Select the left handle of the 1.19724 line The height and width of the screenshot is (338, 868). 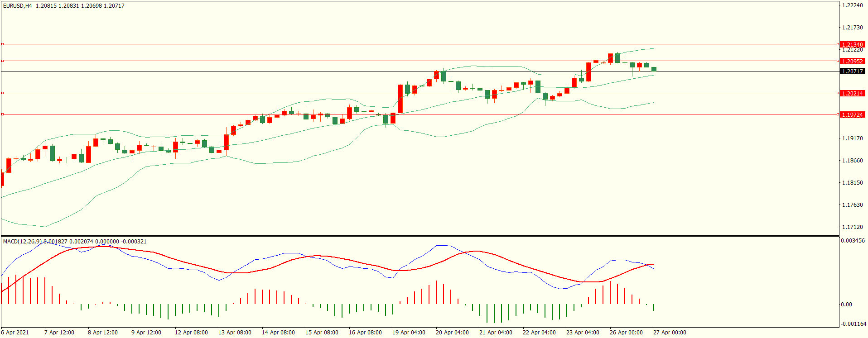click(x=2, y=114)
